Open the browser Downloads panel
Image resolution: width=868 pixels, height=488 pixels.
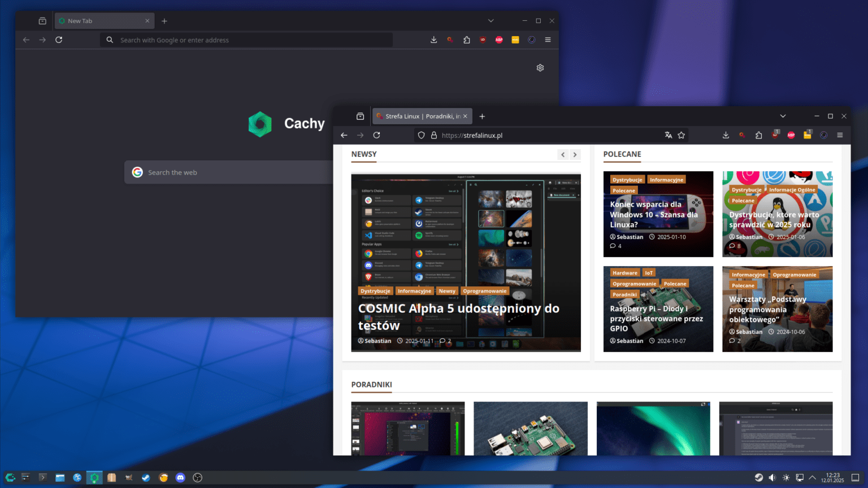[725, 135]
